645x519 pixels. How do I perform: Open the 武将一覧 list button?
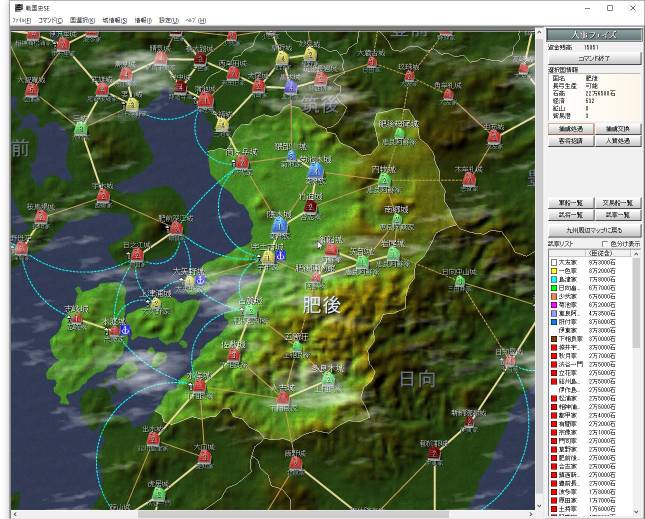pos(570,215)
